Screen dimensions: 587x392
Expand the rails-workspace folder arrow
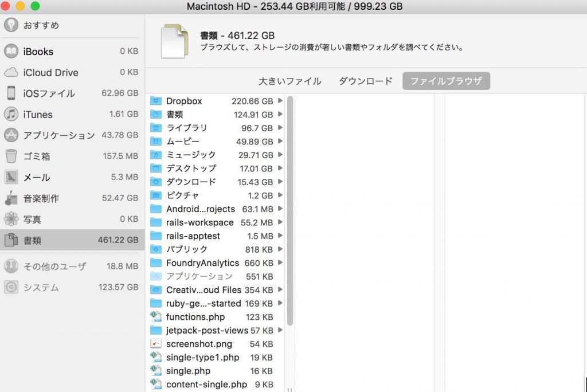click(x=280, y=222)
